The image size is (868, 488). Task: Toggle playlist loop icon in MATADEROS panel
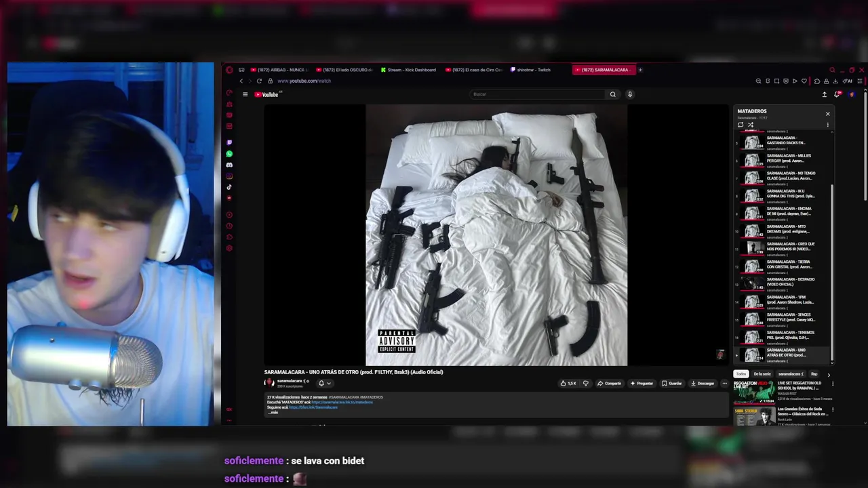point(741,125)
